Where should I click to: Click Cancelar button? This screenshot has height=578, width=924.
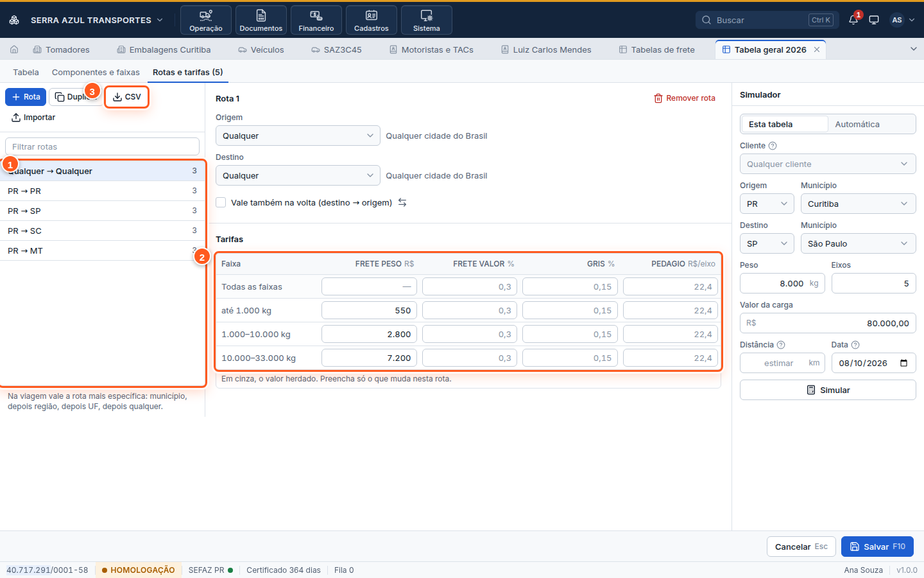coord(801,547)
